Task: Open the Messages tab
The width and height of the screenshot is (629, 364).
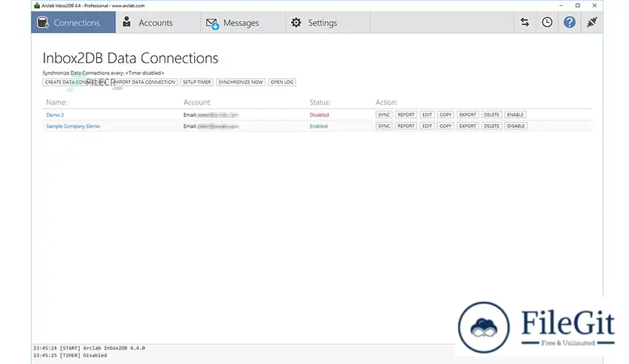Action: coord(243,23)
